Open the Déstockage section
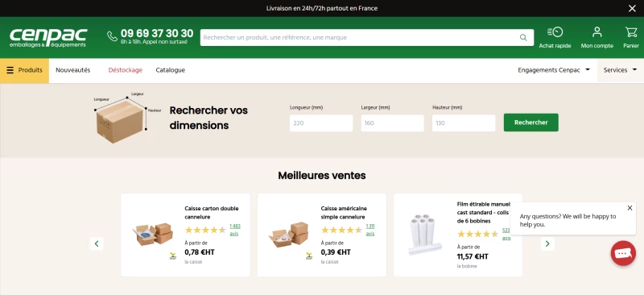The image size is (644, 295). coord(126,70)
